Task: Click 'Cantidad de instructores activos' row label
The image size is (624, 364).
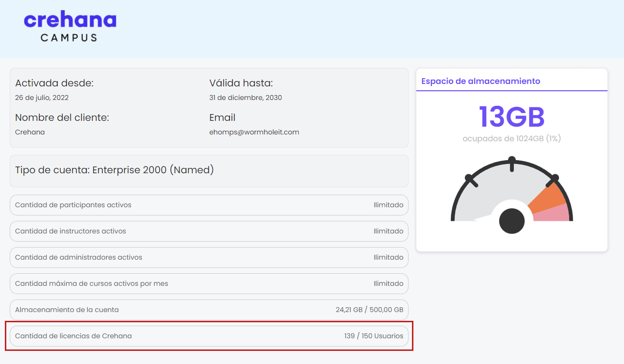Action: (x=70, y=231)
